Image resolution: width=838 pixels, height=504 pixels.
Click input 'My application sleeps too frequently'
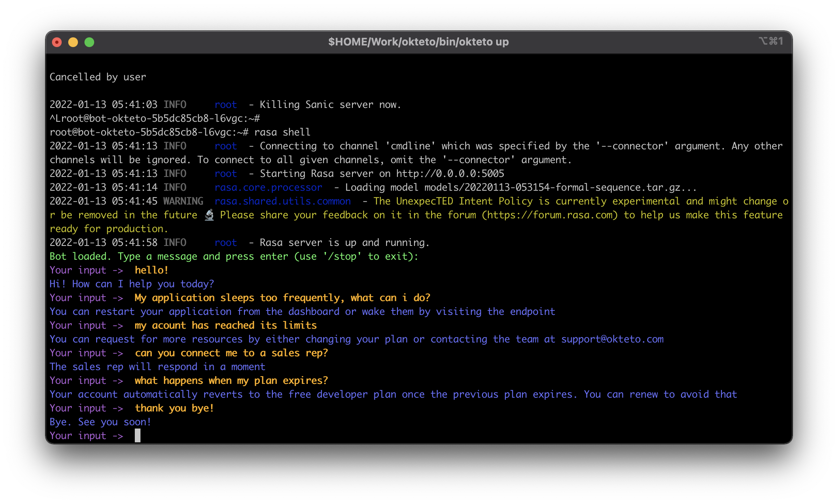(283, 298)
